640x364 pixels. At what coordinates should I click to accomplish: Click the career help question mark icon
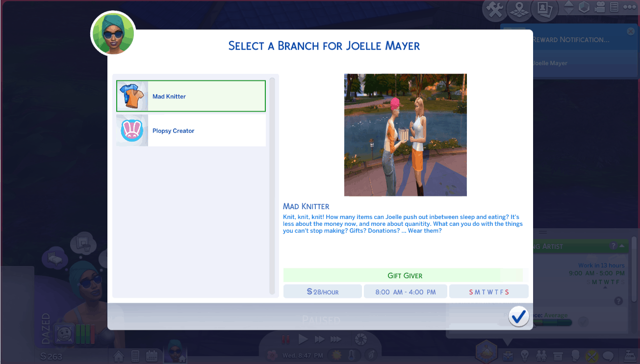coord(613,246)
